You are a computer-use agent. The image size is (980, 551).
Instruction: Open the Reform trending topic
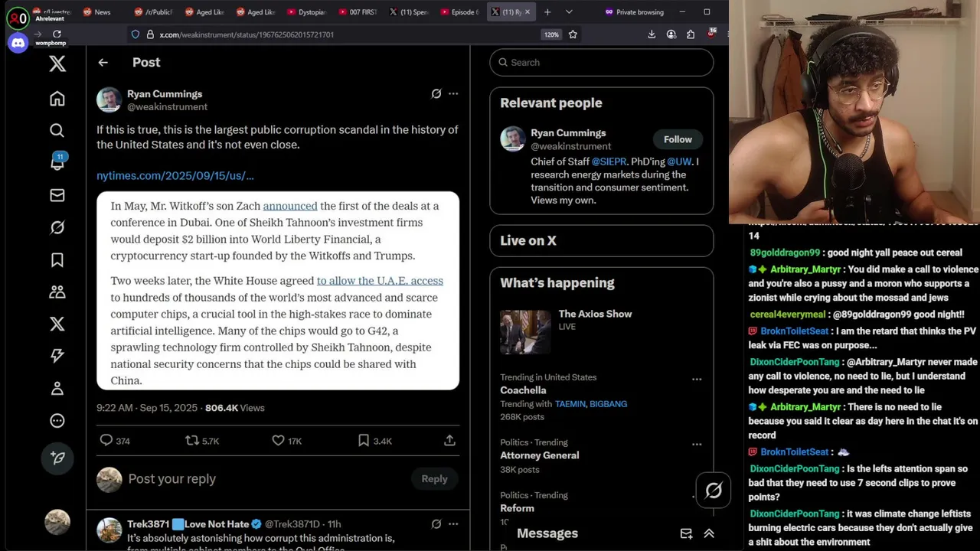pyautogui.click(x=518, y=508)
